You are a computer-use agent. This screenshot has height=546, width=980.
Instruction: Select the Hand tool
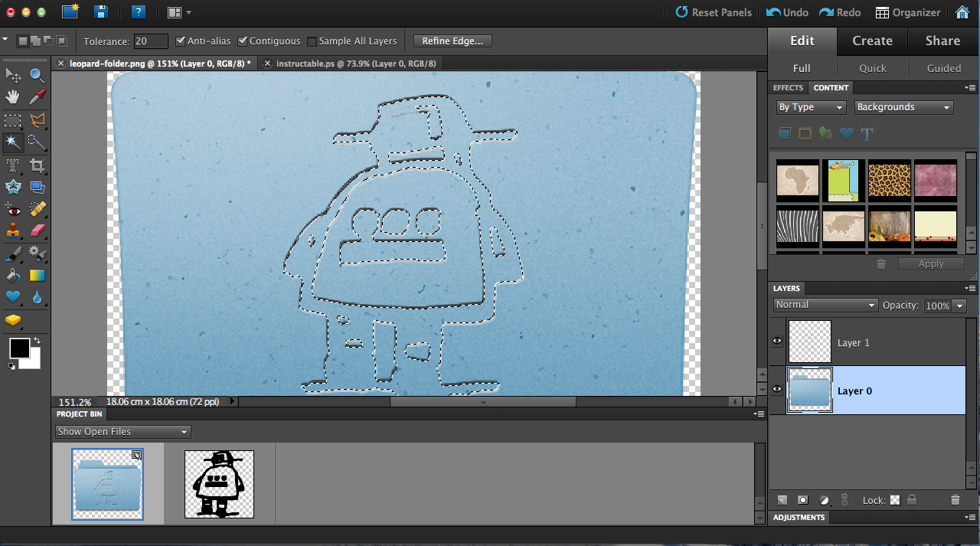point(13,97)
